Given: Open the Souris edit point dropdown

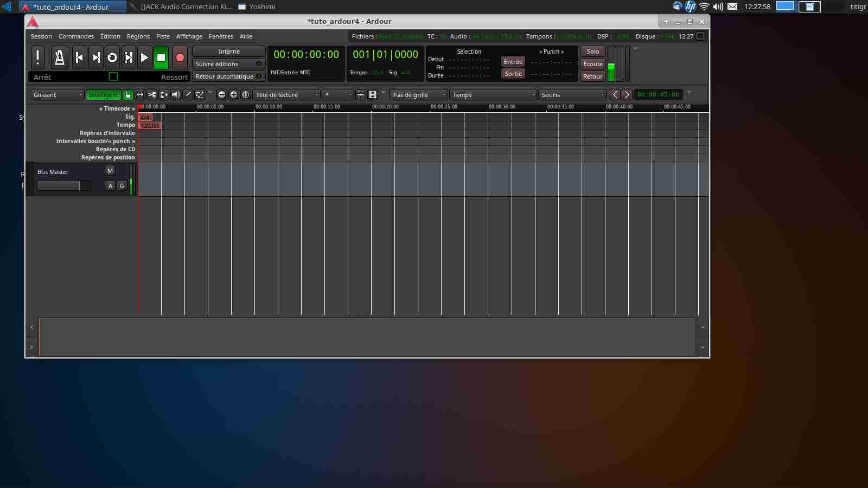Looking at the screenshot, I should pyautogui.click(x=572, y=95).
